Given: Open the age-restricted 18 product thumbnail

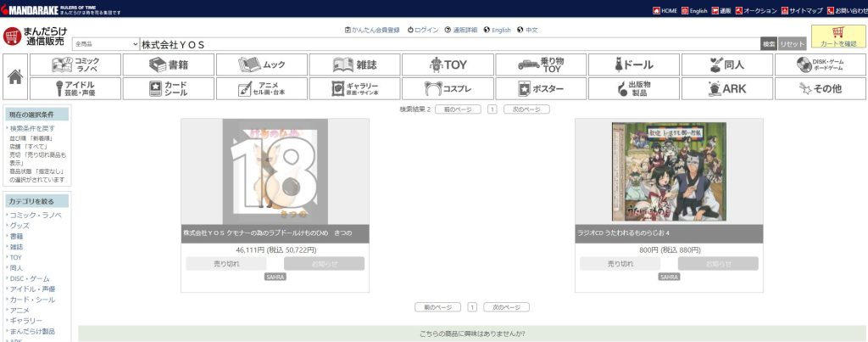Looking at the screenshot, I should click(x=275, y=171).
